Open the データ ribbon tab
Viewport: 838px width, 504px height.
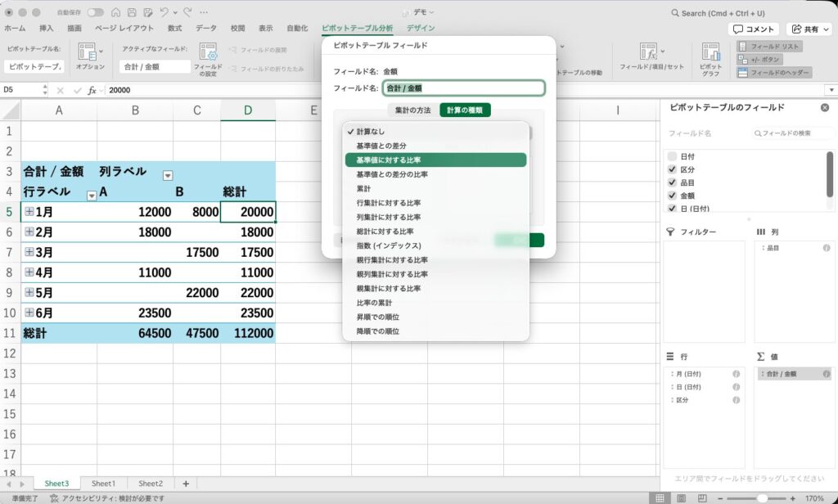[205, 28]
